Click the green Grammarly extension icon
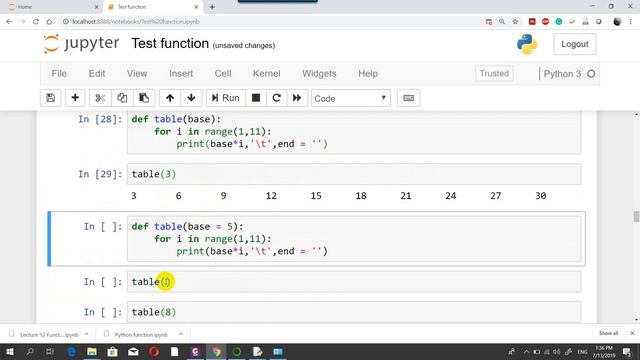 click(x=559, y=22)
